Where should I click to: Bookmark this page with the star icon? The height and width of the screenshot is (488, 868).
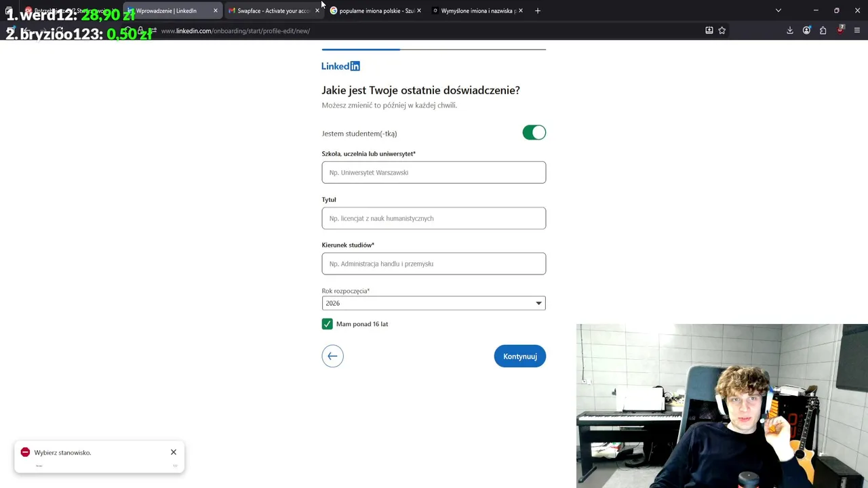pyautogui.click(x=722, y=30)
